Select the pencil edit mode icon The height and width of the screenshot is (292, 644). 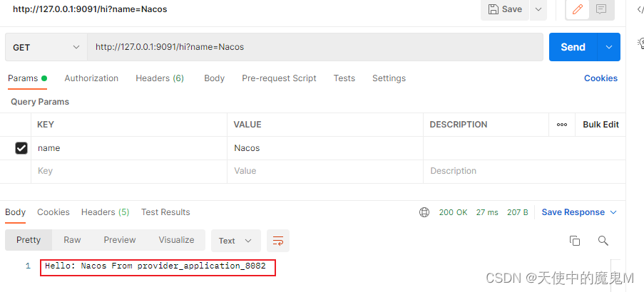coord(578,9)
